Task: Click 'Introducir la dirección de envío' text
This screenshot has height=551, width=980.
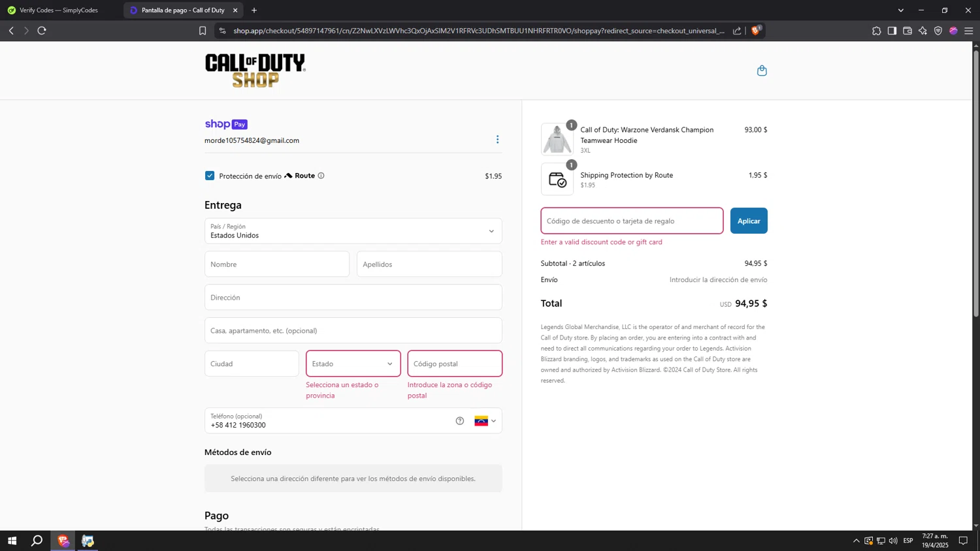Action: 718,279
